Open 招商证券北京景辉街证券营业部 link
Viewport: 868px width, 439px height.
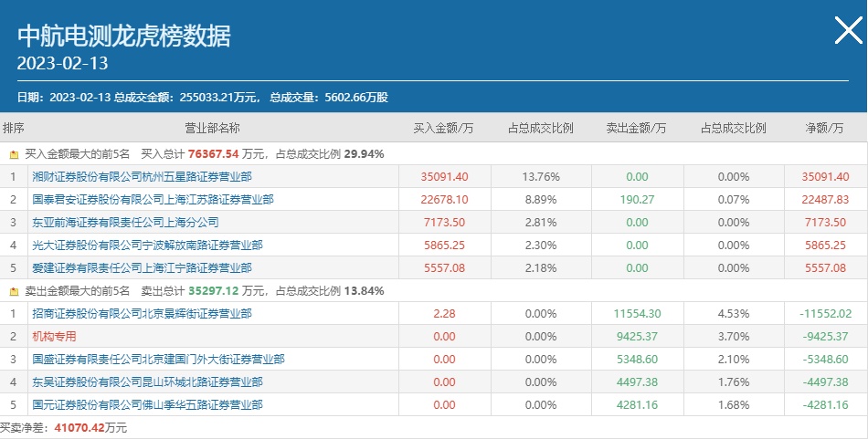click(x=142, y=313)
